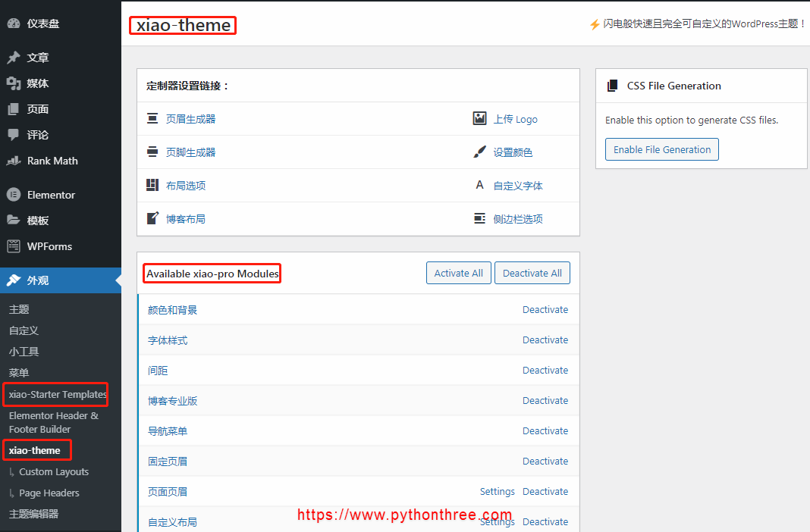
Task: Click the Rank Math chart icon
Action: pyautogui.click(x=14, y=161)
